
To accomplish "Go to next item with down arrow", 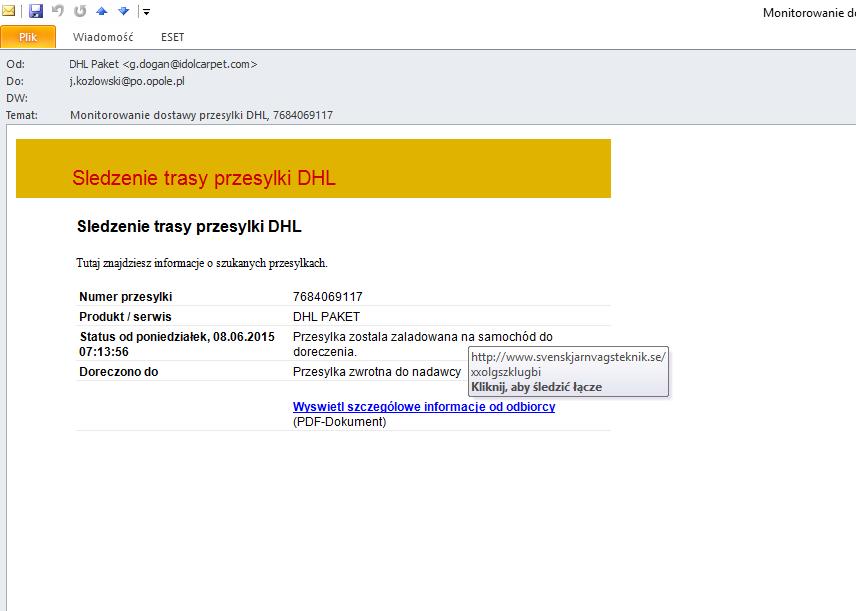I will click(x=124, y=10).
